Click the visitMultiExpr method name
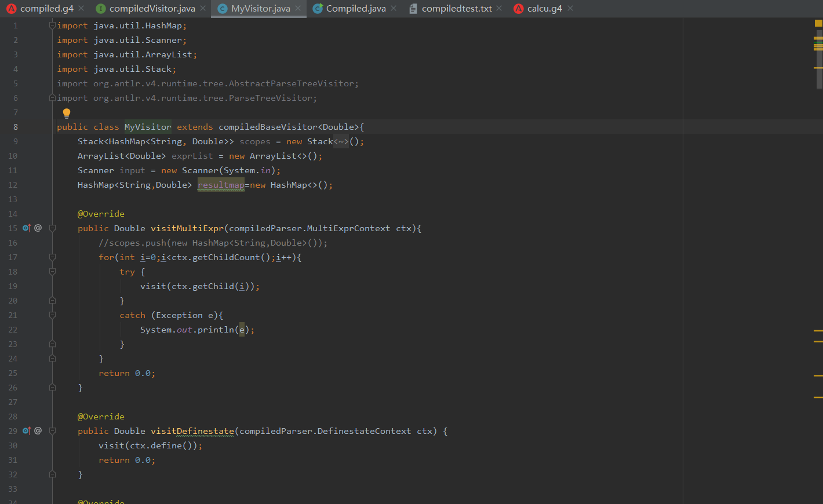The height and width of the screenshot is (504, 823). 187,228
